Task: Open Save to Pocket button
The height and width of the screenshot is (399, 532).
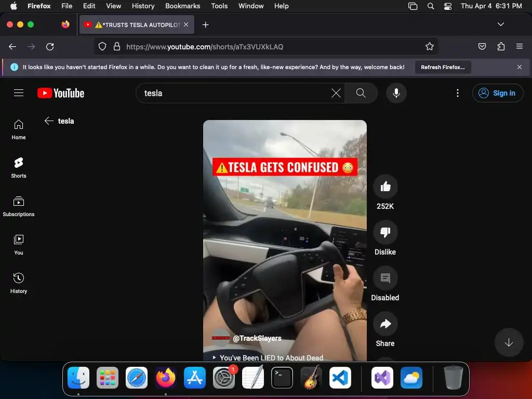Action: 482,46
